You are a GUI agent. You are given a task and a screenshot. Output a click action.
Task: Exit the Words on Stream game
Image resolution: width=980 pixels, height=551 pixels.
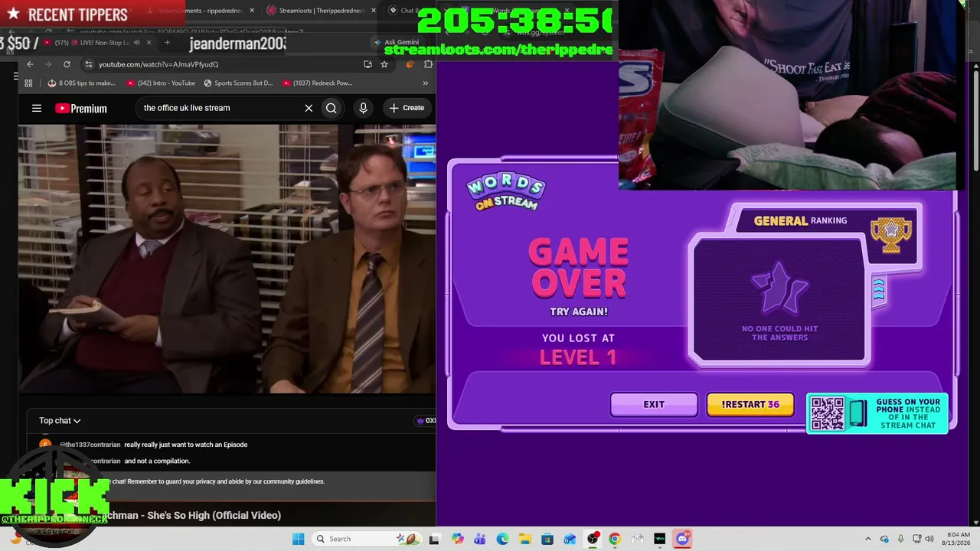coord(654,404)
